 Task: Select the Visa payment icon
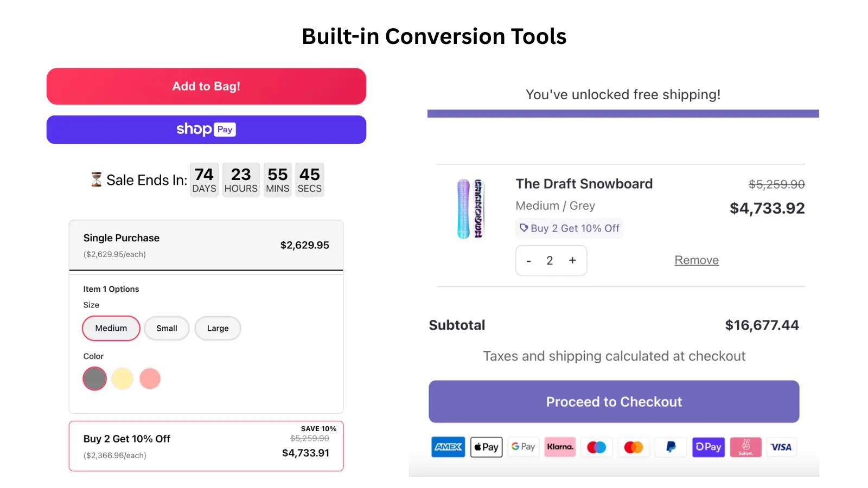click(781, 447)
